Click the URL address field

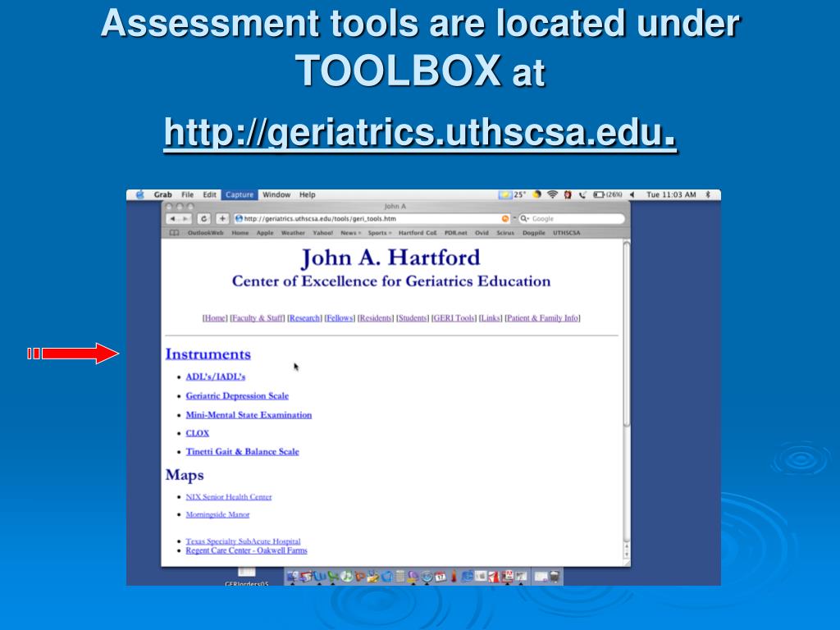click(369, 219)
